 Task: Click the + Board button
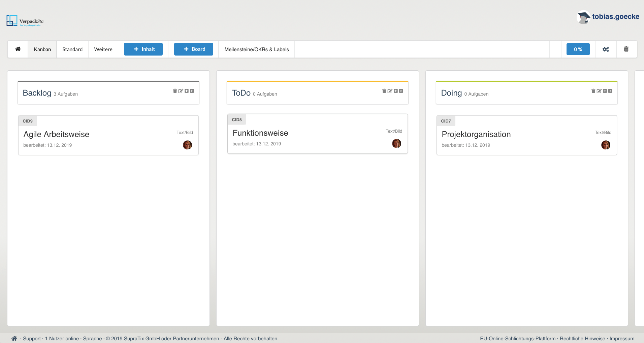click(194, 49)
